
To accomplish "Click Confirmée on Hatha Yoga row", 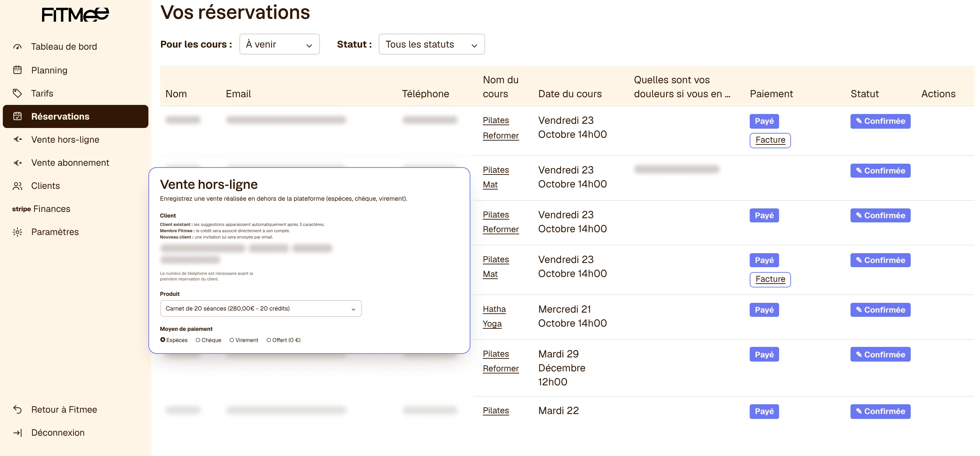I will coord(880,310).
